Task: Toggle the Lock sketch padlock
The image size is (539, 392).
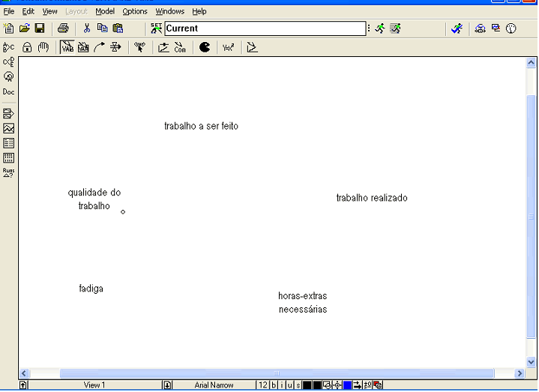Action: click(26, 47)
